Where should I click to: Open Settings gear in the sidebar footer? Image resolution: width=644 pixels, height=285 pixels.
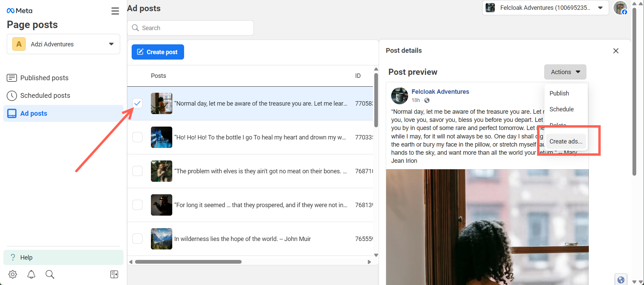[13, 274]
